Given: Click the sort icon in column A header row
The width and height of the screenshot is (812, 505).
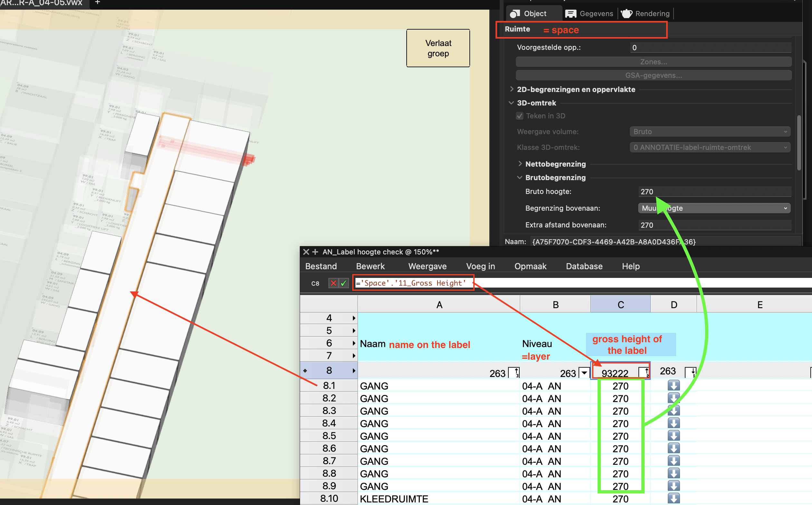Looking at the screenshot, I should (x=514, y=372).
